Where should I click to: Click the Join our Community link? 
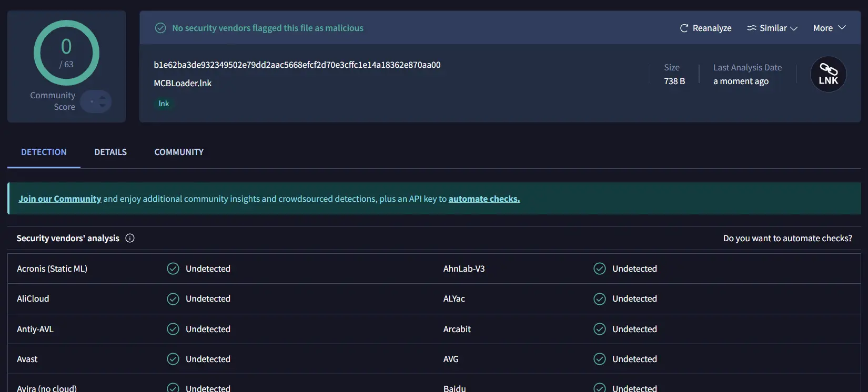coord(59,199)
